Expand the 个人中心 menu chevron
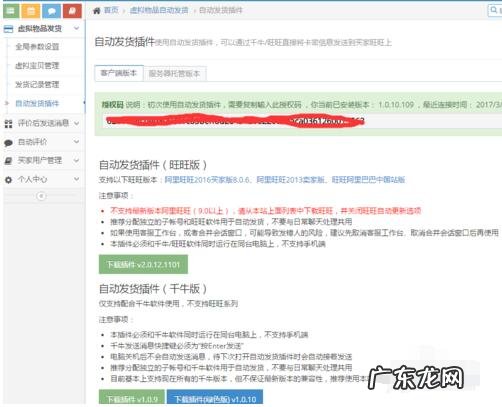This screenshot has height=407, width=502. 76,179
